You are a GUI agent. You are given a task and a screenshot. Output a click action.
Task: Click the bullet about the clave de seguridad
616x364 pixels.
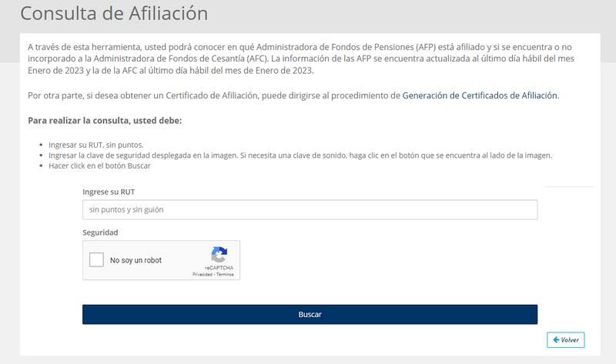click(308, 155)
